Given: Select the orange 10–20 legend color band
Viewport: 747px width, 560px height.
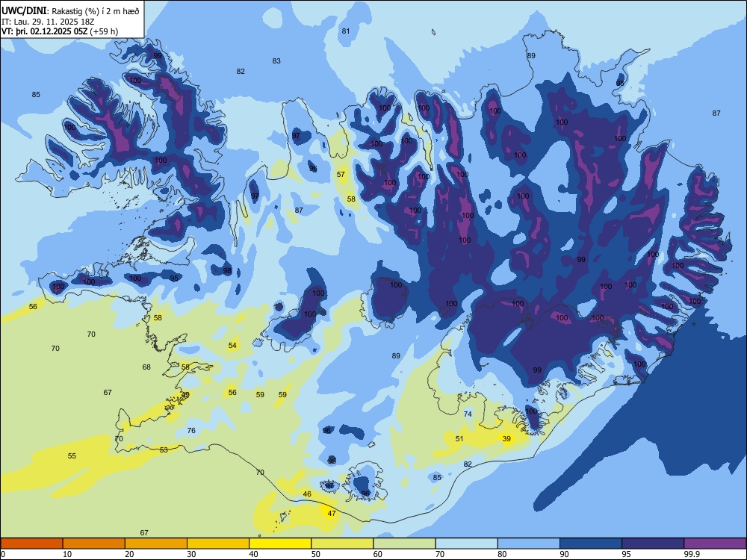Looking at the screenshot, I should 94,544.
